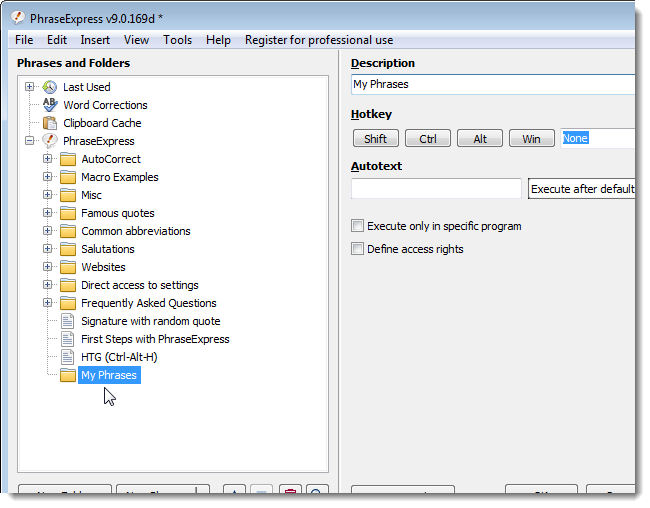Click Register for professional use
The height and width of the screenshot is (508, 650).
tap(319, 40)
